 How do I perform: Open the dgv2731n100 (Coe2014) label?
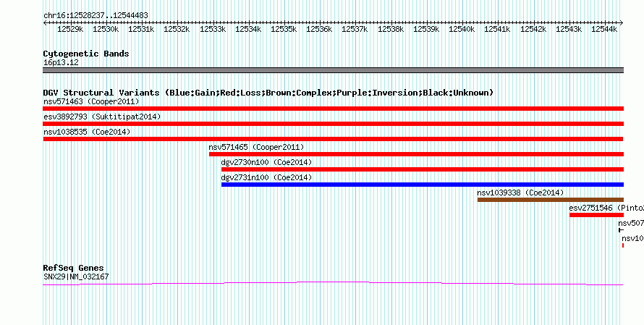coord(266,177)
